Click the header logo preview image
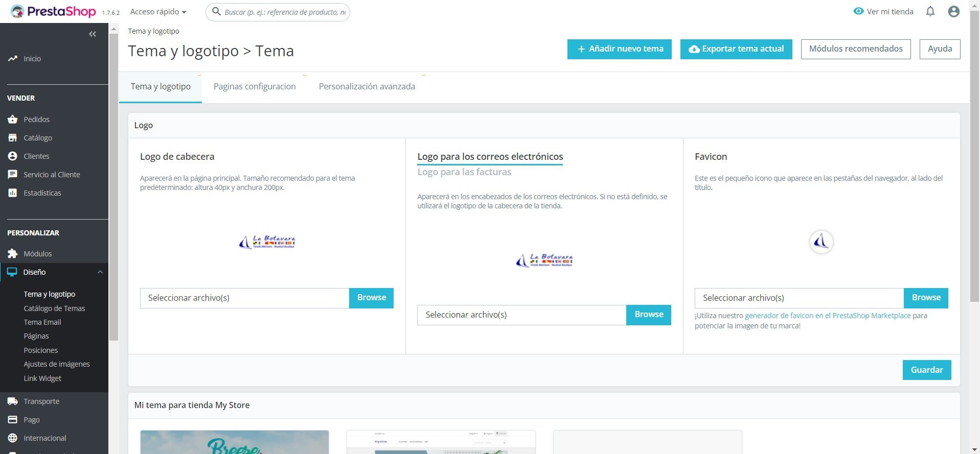 [x=267, y=242]
